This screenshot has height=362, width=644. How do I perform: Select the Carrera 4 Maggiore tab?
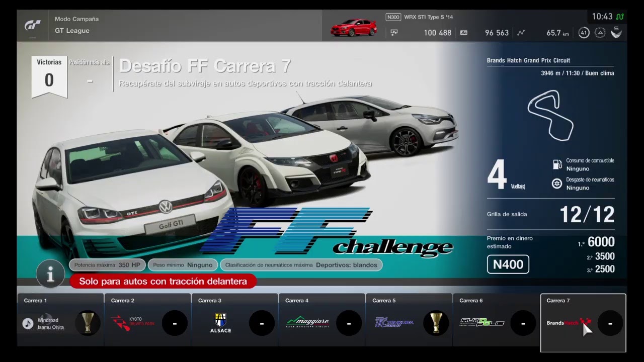tap(321, 320)
